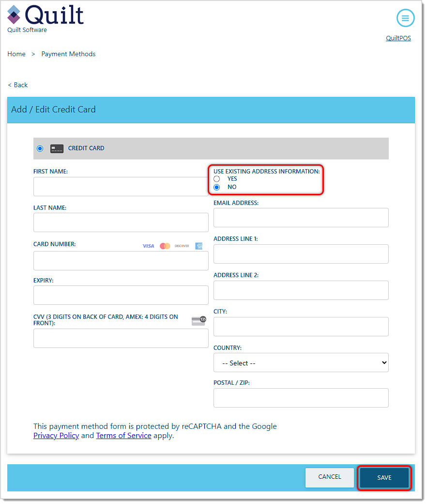Click the Mastercard logo
The height and width of the screenshot is (504, 427).
pyautogui.click(x=166, y=247)
